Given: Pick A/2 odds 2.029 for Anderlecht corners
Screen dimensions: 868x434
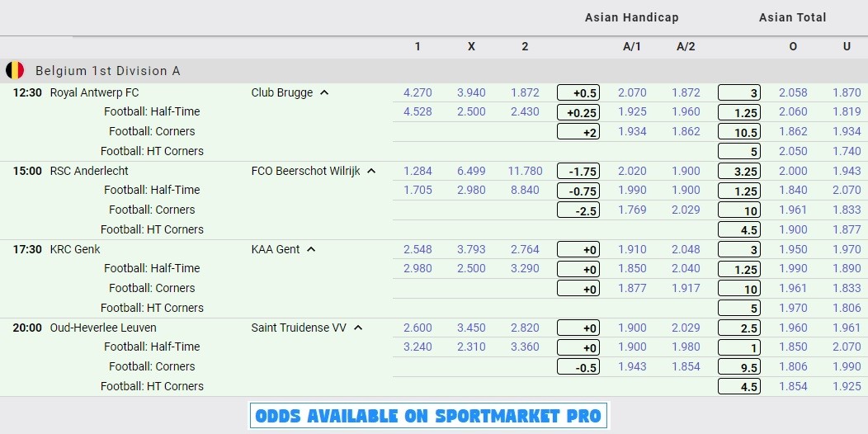Looking at the screenshot, I should click(686, 210).
